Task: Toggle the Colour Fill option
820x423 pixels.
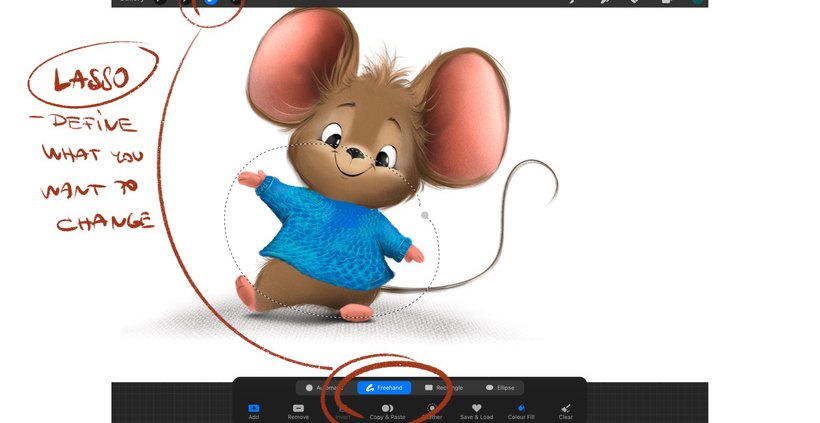Action: (x=521, y=411)
